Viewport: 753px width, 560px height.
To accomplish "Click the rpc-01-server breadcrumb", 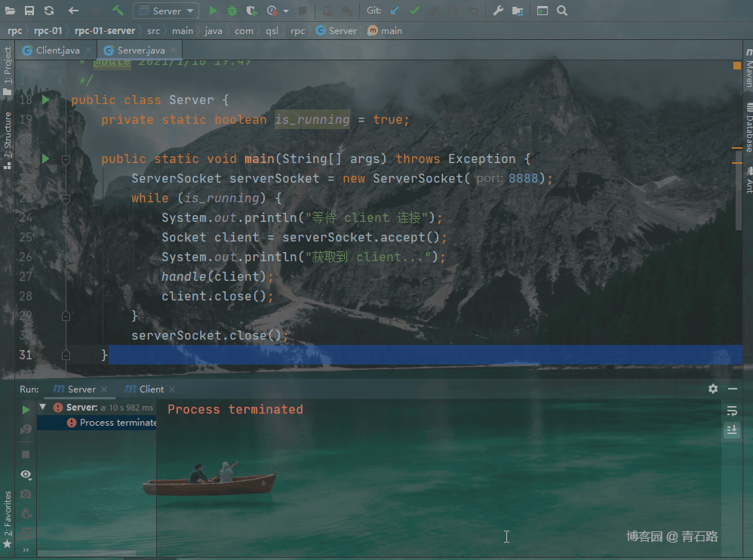I will (105, 31).
